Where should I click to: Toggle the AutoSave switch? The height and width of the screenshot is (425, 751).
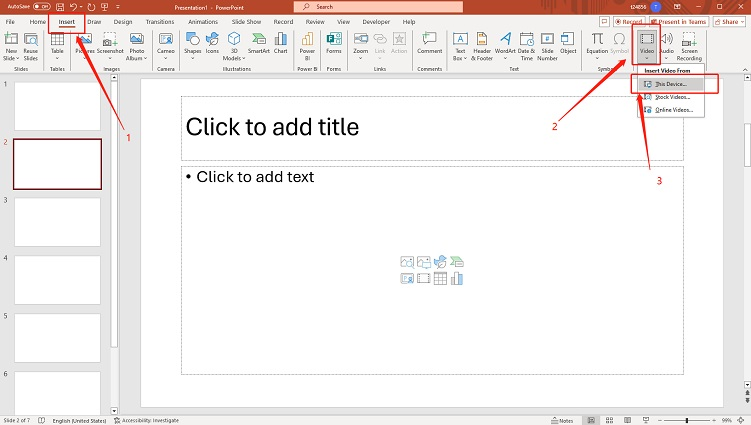42,7
